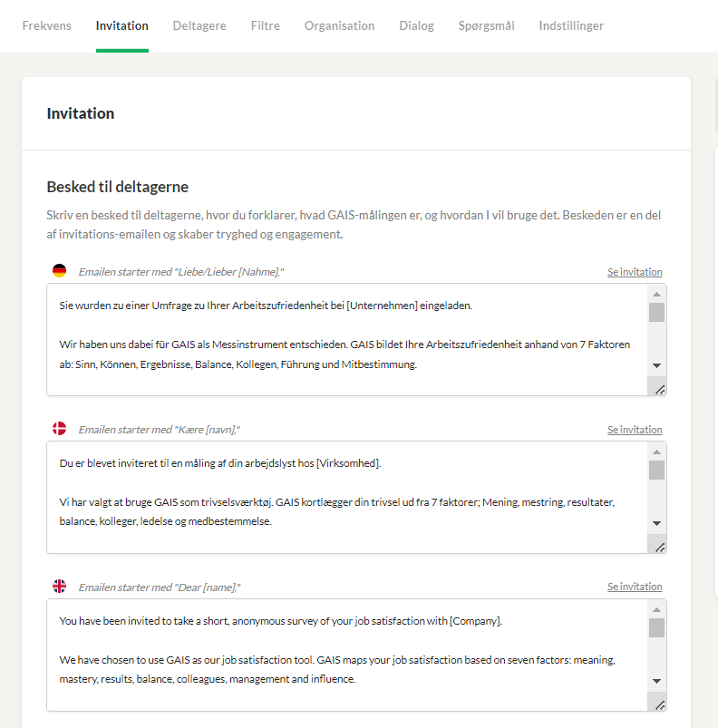
Task: Click the German flag icon
Action: pos(60,271)
